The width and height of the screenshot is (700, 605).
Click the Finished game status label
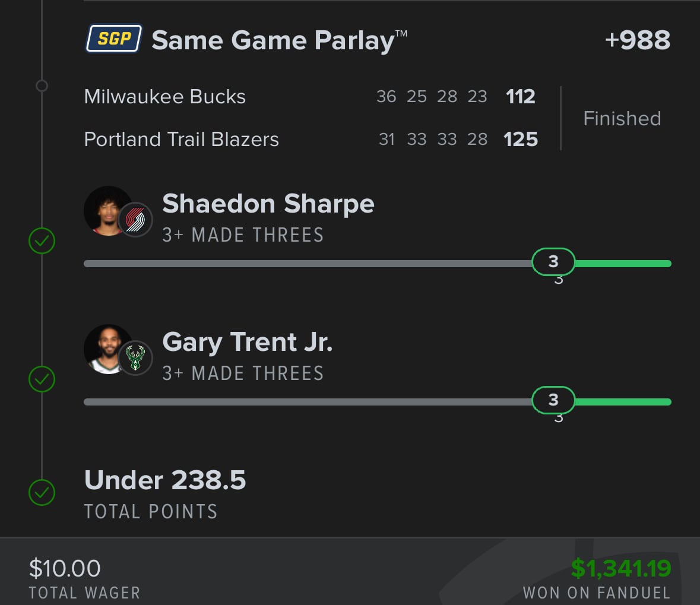pyautogui.click(x=622, y=118)
